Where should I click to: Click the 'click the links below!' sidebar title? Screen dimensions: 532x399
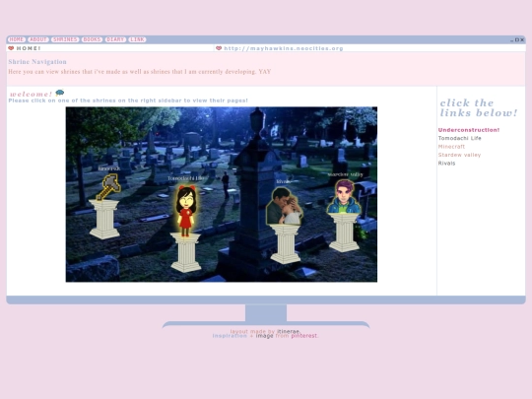click(479, 108)
